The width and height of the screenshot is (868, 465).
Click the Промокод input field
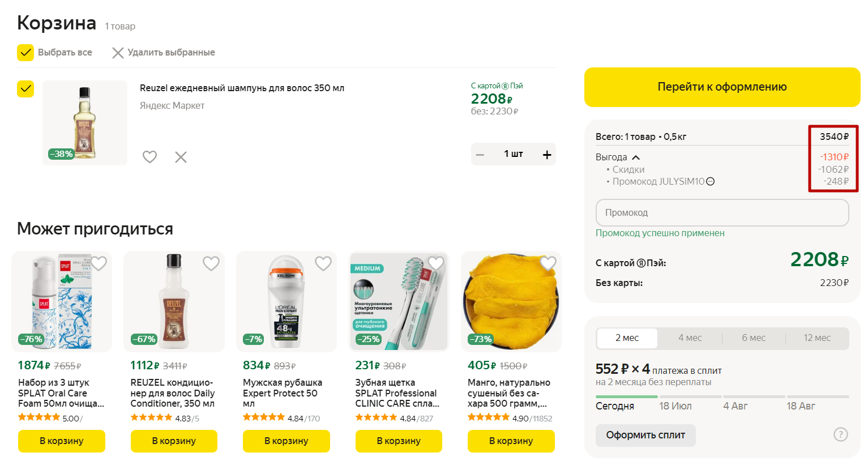722,213
